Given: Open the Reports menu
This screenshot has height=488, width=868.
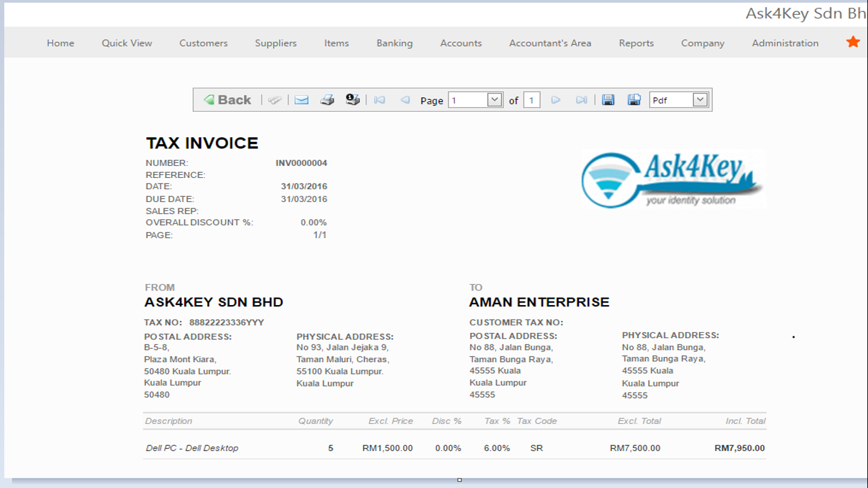Looking at the screenshot, I should click(x=636, y=43).
